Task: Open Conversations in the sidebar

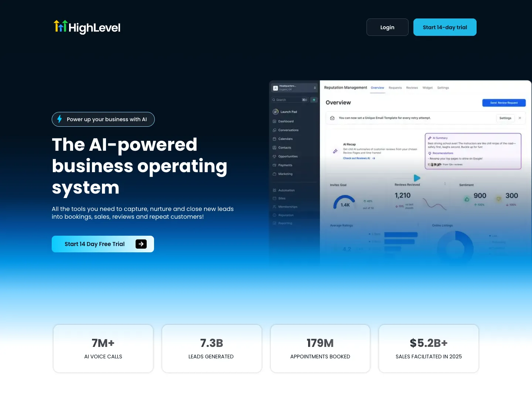Action: click(x=286, y=130)
